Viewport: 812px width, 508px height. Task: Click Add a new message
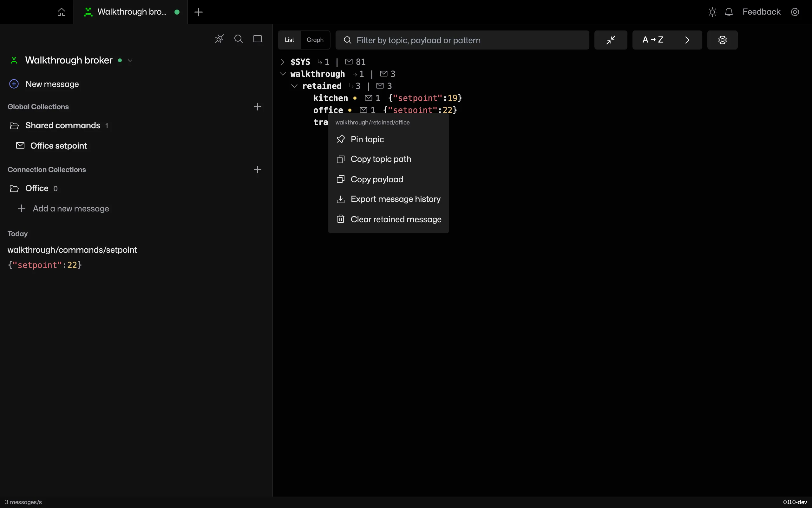click(x=63, y=209)
